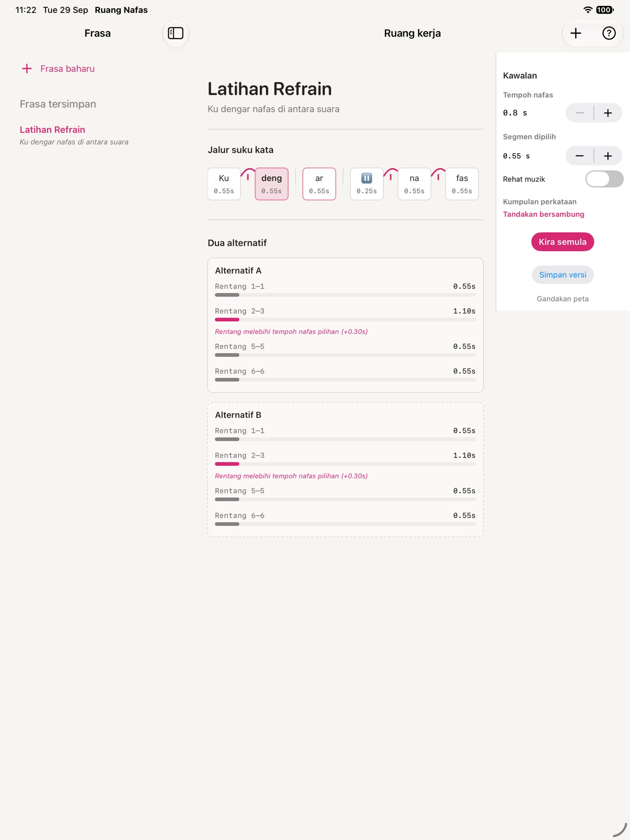This screenshot has width=630, height=840.
Task: Increase Tempoh nafas with the plus button
Action: tap(608, 113)
